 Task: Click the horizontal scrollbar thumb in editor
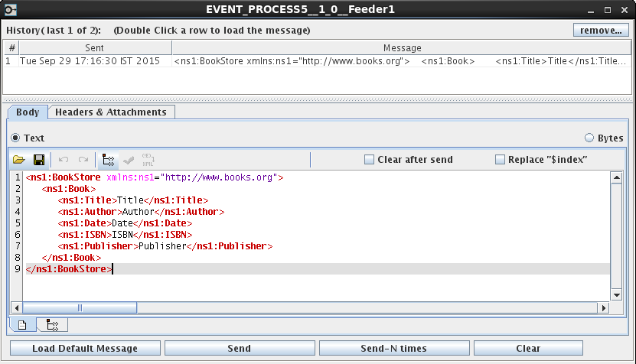tap(78, 308)
